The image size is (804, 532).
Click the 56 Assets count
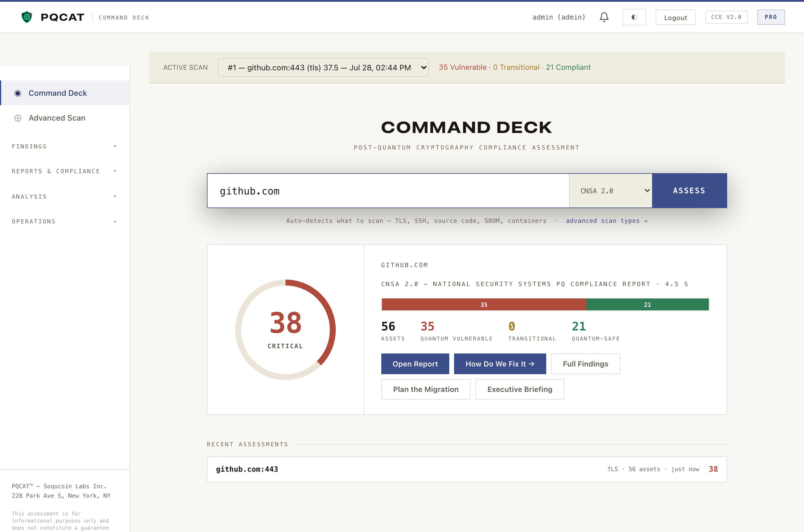click(393, 331)
